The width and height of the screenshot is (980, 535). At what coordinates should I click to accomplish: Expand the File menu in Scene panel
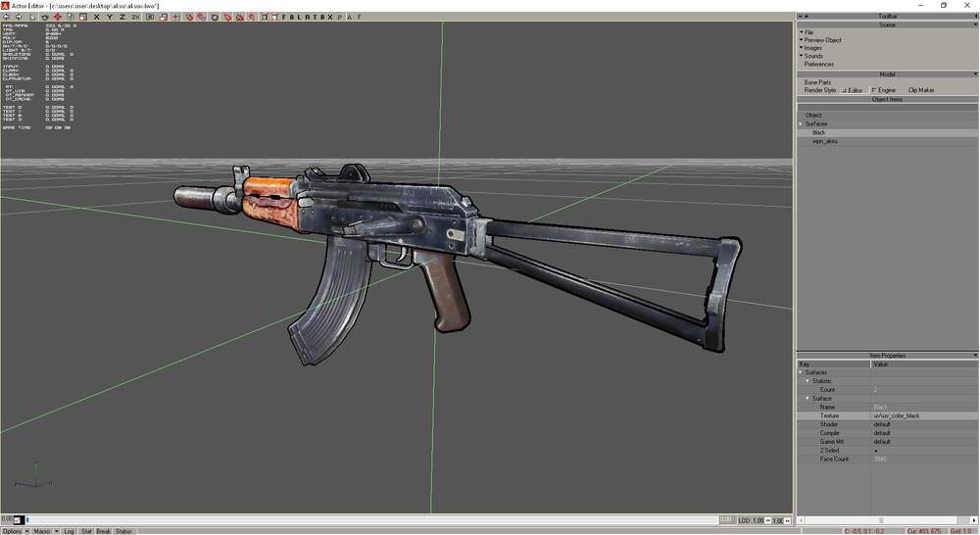point(808,32)
